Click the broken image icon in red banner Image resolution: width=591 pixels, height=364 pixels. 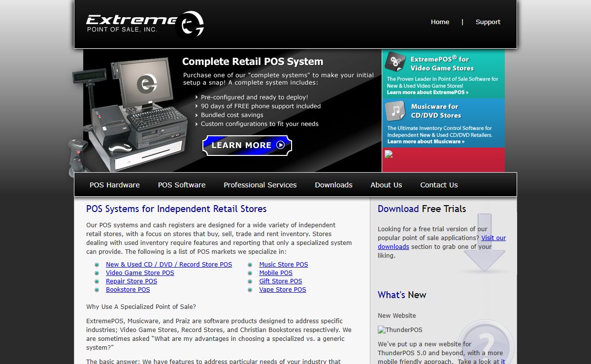pyautogui.click(x=389, y=154)
